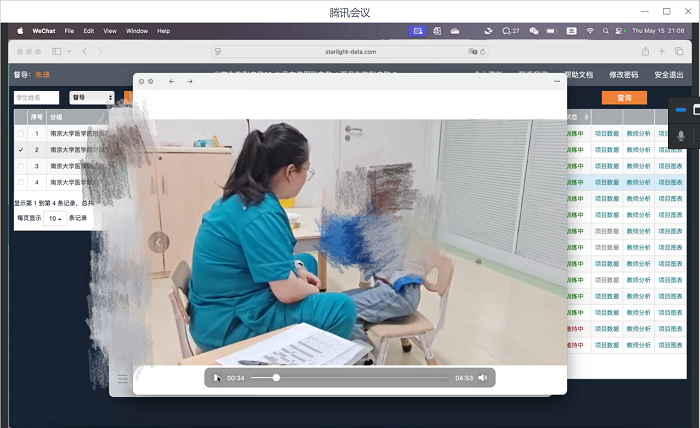This screenshot has width=700, height=428.
Task: Reload the starlight-data.com page
Action: [483, 52]
